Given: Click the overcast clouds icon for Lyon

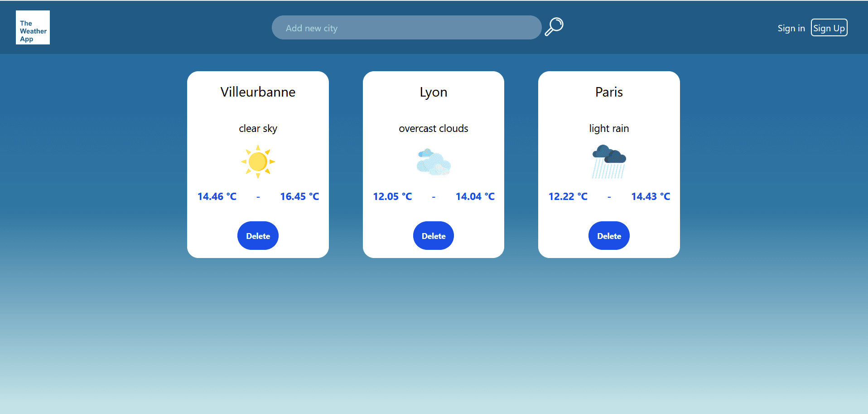Looking at the screenshot, I should (x=434, y=162).
